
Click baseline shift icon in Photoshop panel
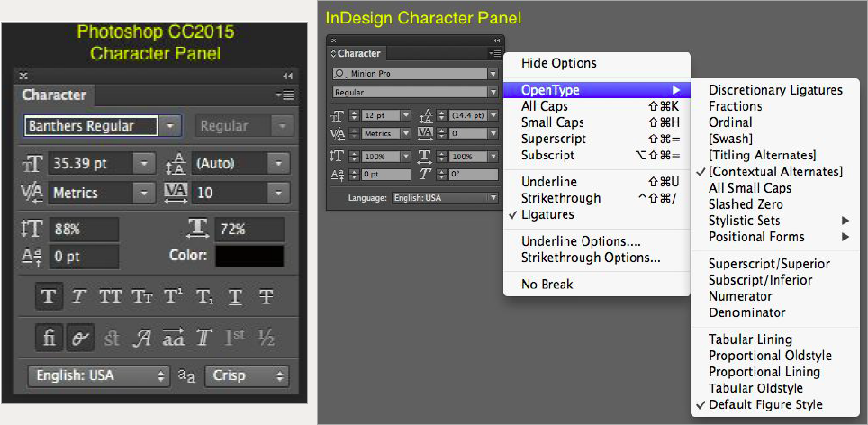pos(32,257)
